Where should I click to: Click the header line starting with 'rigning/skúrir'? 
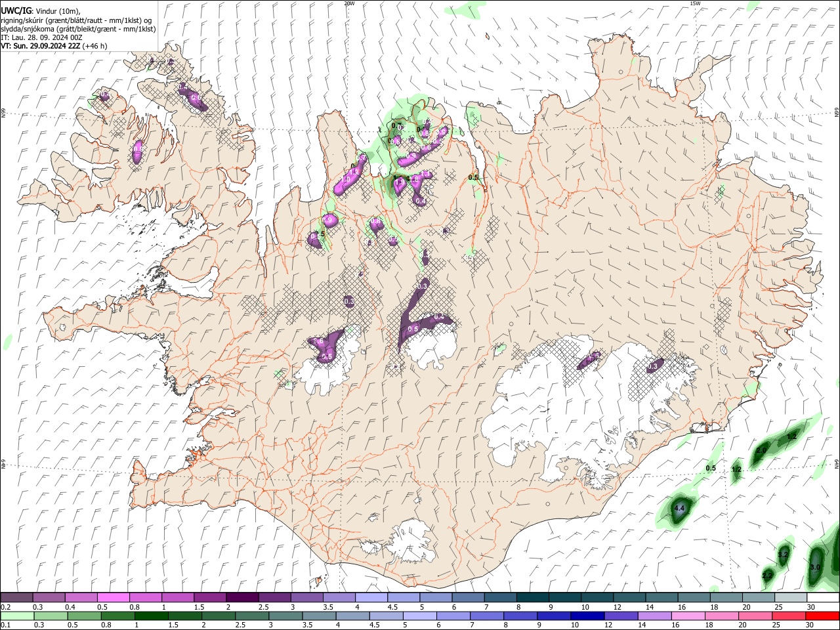tap(76, 20)
